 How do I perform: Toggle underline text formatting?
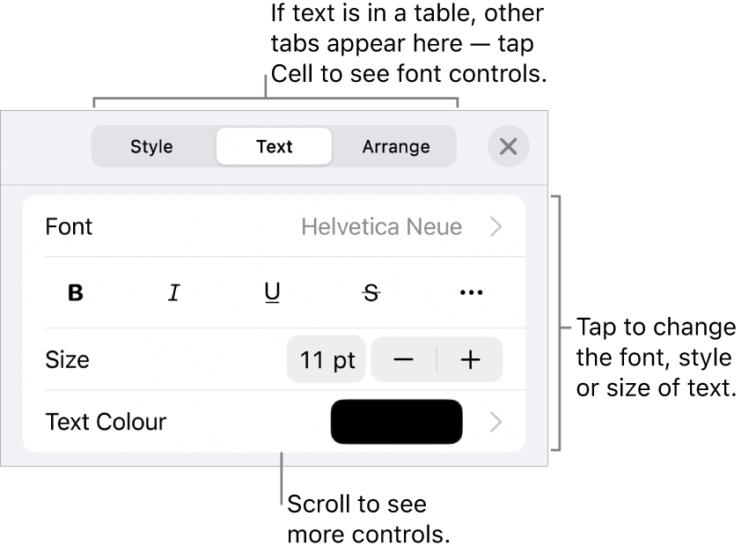[x=273, y=293]
